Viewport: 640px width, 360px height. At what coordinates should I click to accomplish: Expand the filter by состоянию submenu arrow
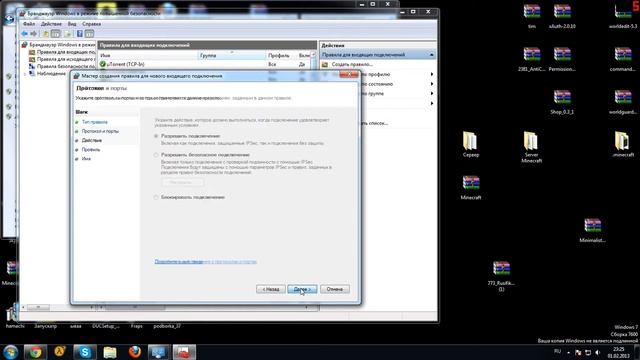[x=432, y=84]
